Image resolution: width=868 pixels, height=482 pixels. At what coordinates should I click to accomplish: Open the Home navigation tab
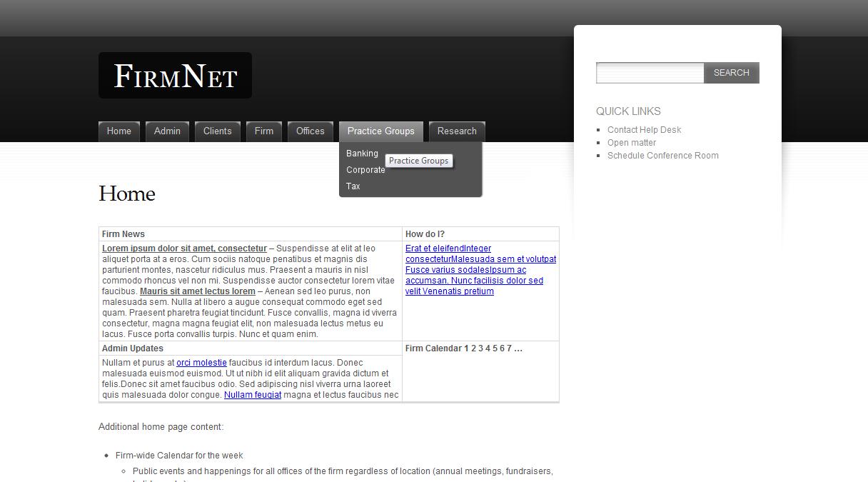pos(119,131)
